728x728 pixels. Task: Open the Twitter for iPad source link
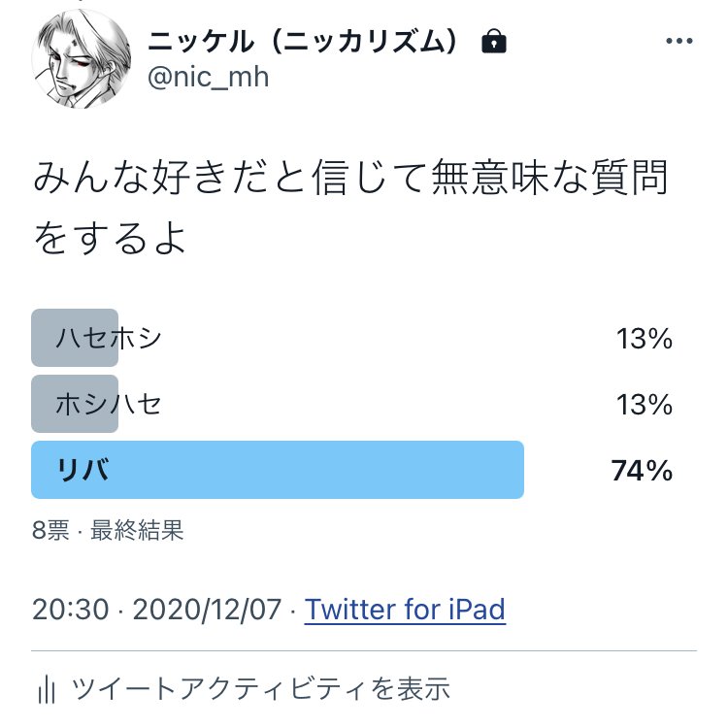coord(405,610)
